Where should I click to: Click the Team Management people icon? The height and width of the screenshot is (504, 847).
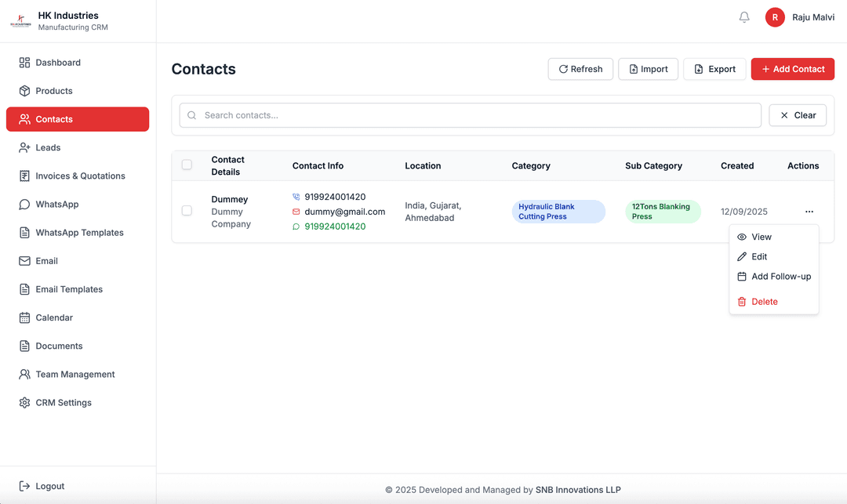(x=24, y=374)
